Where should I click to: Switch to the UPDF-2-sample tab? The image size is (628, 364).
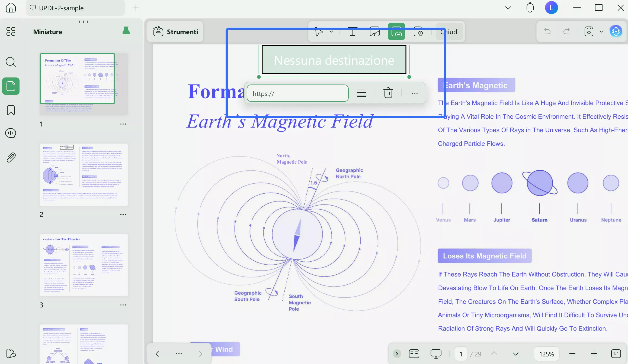(x=61, y=8)
